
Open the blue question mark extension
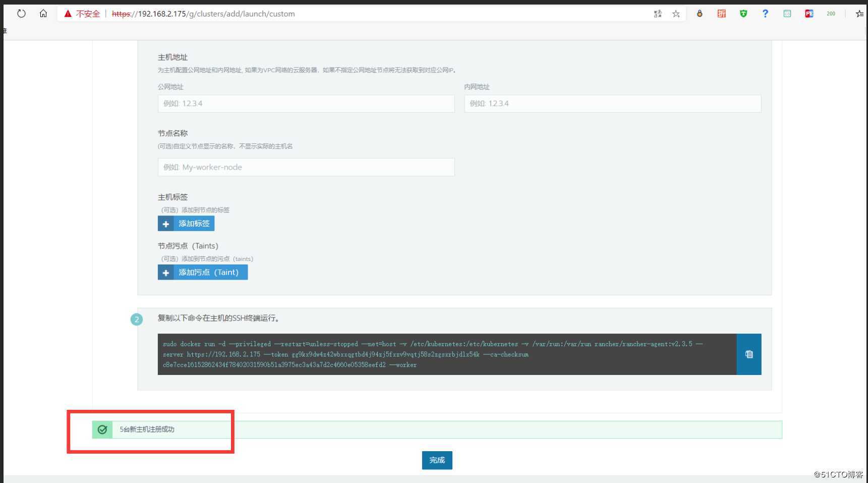tap(765, 14)
